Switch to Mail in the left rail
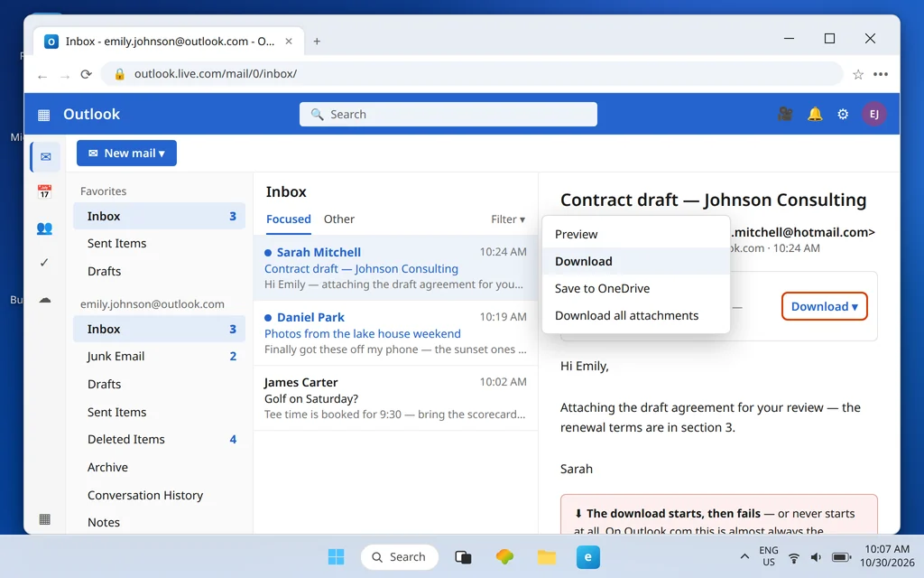Viewport: 924px width, 578px height. [x=45, y=157]
